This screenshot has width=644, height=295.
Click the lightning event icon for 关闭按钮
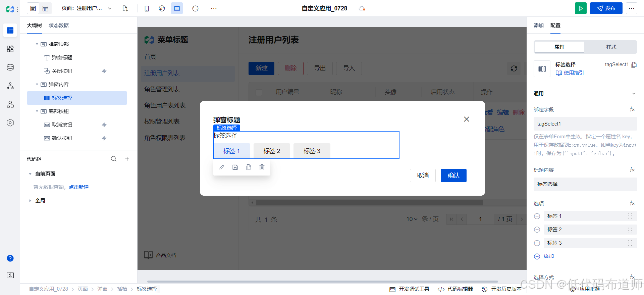pyautogui.click(x=104, y=71)
